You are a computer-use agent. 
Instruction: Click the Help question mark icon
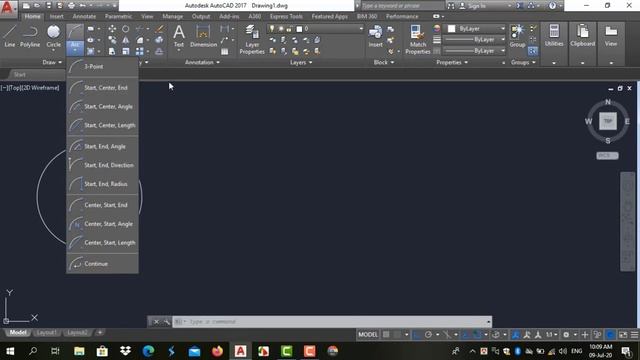[x=552, y=6]
